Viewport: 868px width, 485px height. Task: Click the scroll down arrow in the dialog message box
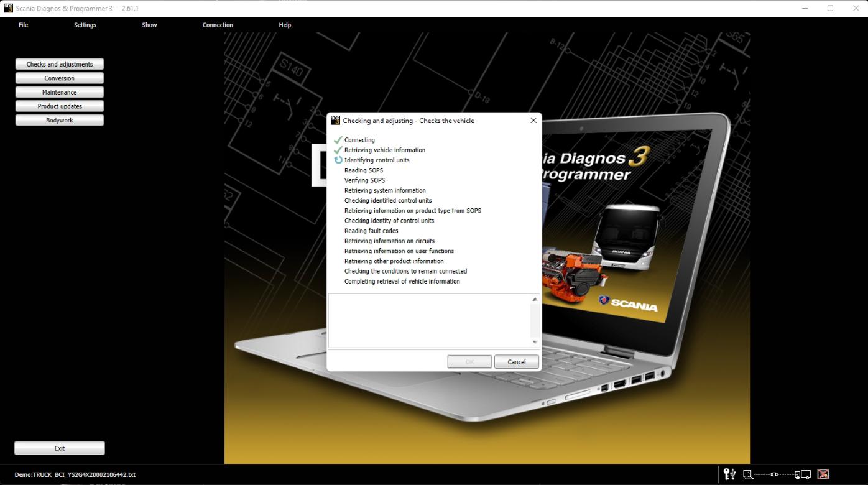coord(535,342)
